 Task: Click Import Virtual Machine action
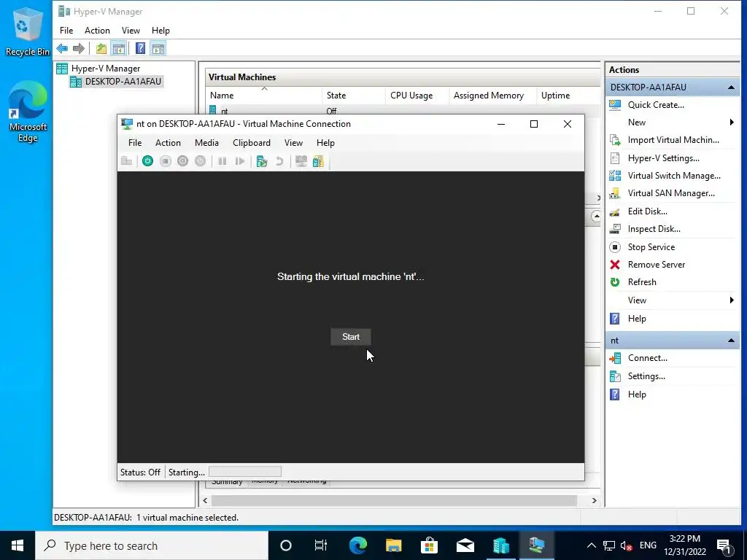(673, 140)
